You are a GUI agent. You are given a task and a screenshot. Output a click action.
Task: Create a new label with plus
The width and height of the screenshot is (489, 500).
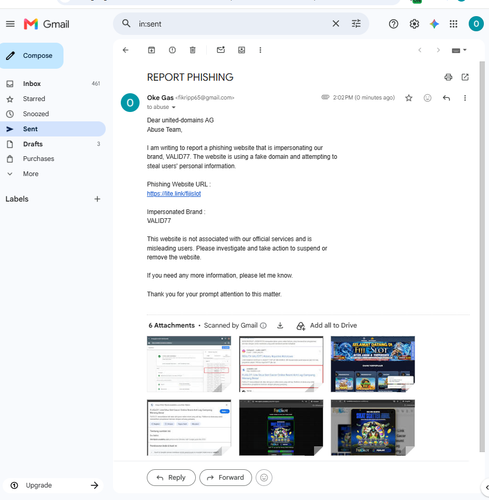97,199
